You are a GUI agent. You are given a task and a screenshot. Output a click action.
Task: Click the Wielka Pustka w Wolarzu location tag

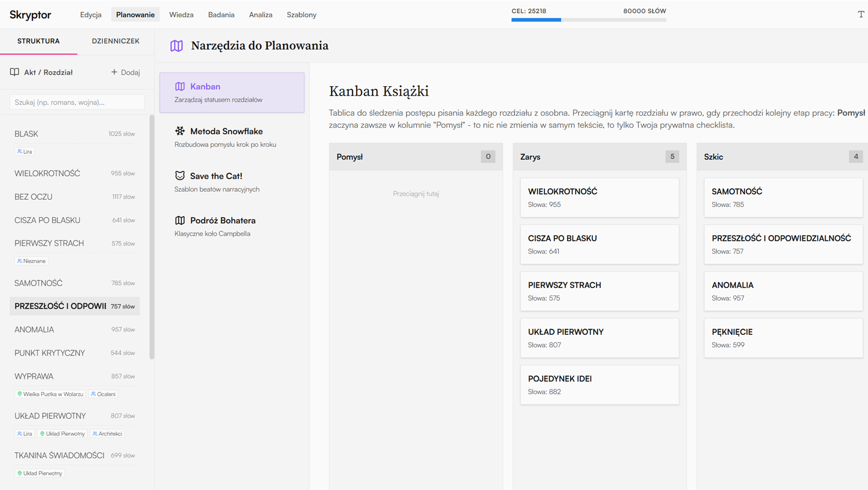[x=50, y=394]
